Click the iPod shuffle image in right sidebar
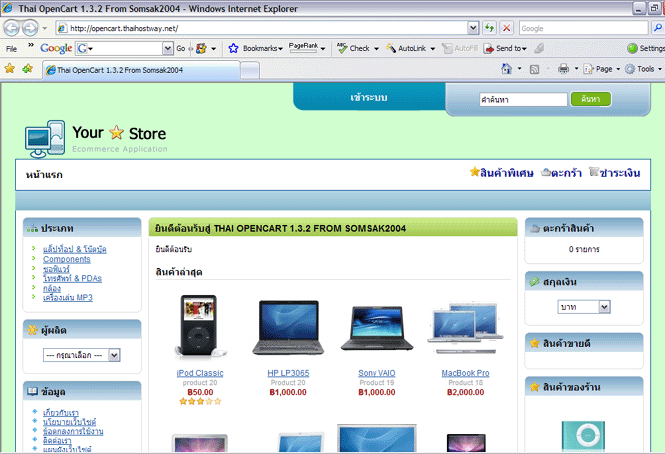Screen dimensions: 665x454 (x=583, y=437)
